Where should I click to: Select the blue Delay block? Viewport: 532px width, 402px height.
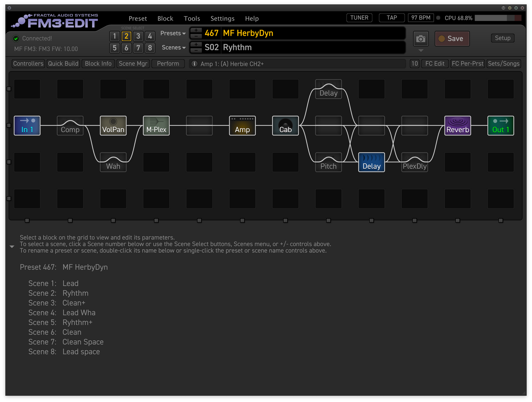(x=371, y=162)
